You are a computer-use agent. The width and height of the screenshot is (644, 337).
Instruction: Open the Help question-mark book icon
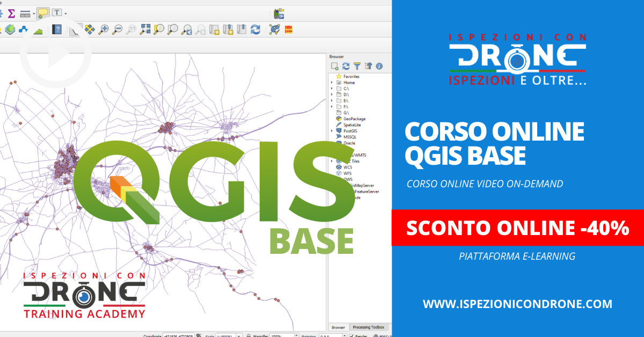(x=56, y=30)
